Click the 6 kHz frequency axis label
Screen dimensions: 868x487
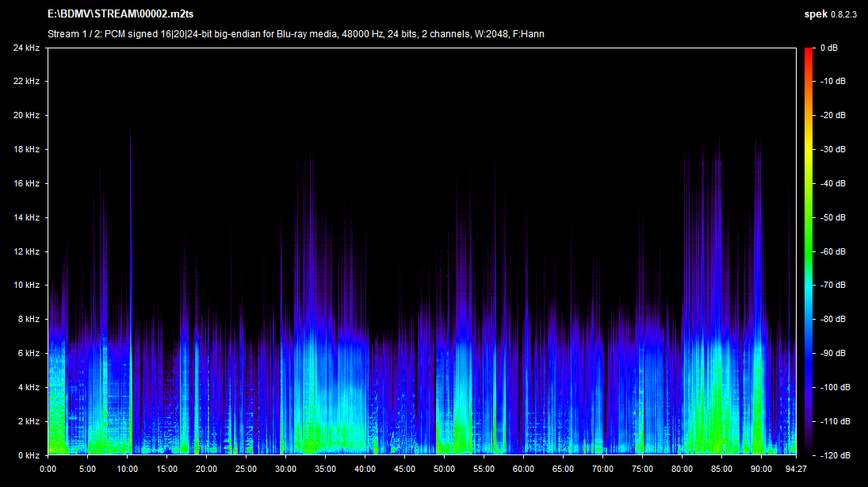pyautogui.click(x=28, y=354)
